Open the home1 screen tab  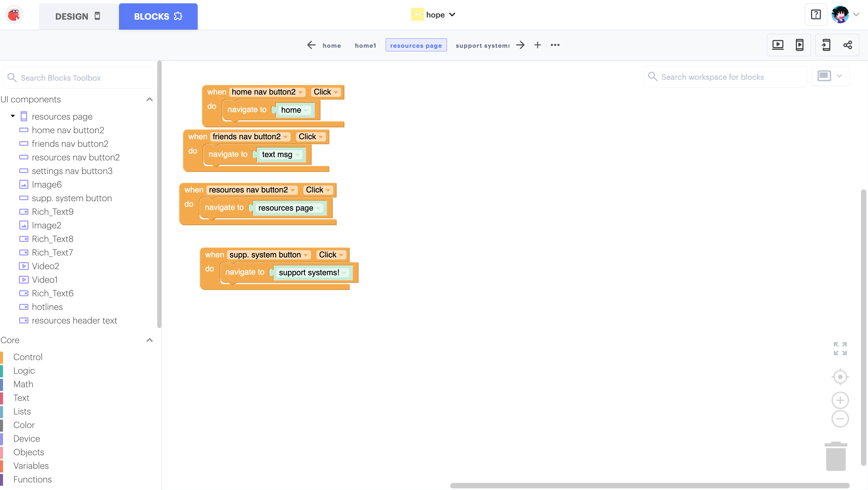365,46
